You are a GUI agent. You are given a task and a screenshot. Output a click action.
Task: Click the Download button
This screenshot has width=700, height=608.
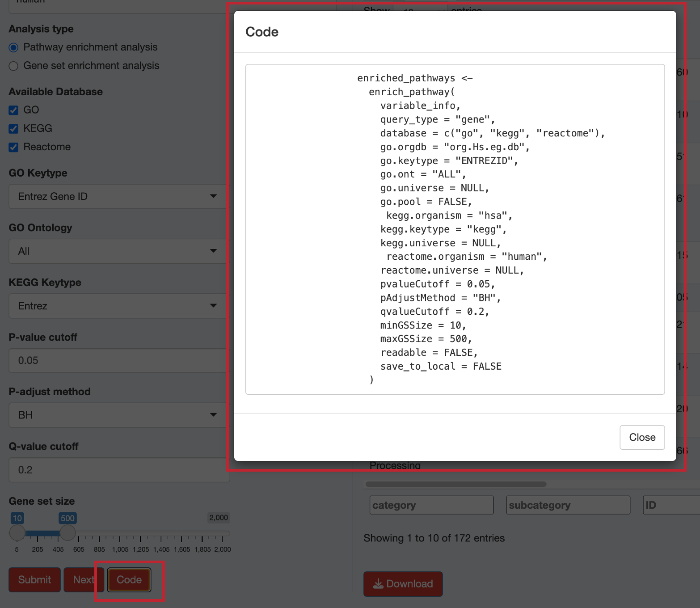point(403,584)
